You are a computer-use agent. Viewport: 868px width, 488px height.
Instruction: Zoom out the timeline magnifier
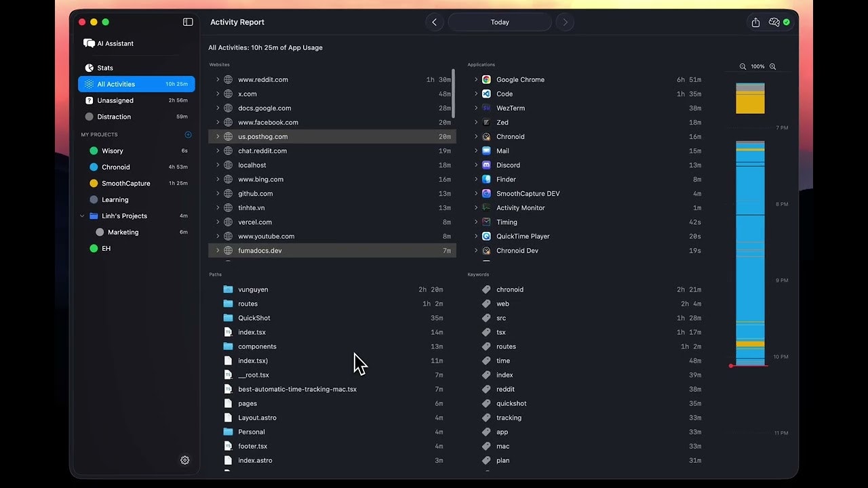click(743, 66)
